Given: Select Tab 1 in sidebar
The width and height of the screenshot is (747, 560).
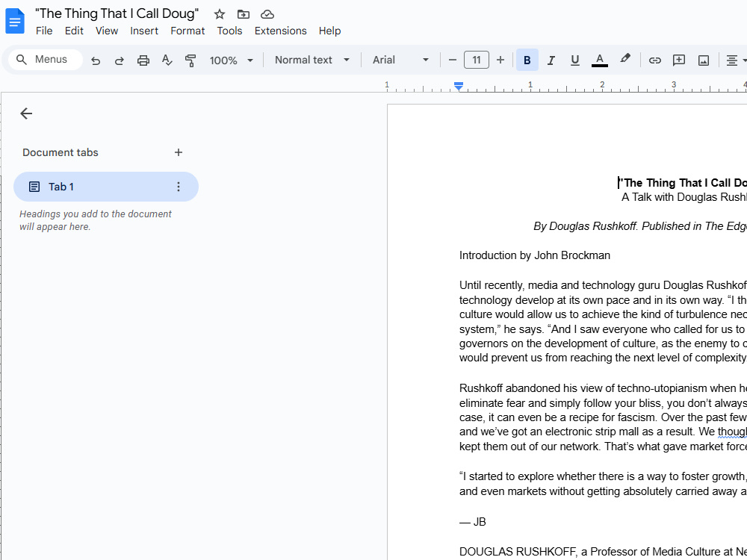Looking at the screenshot, I should point(106,187).
